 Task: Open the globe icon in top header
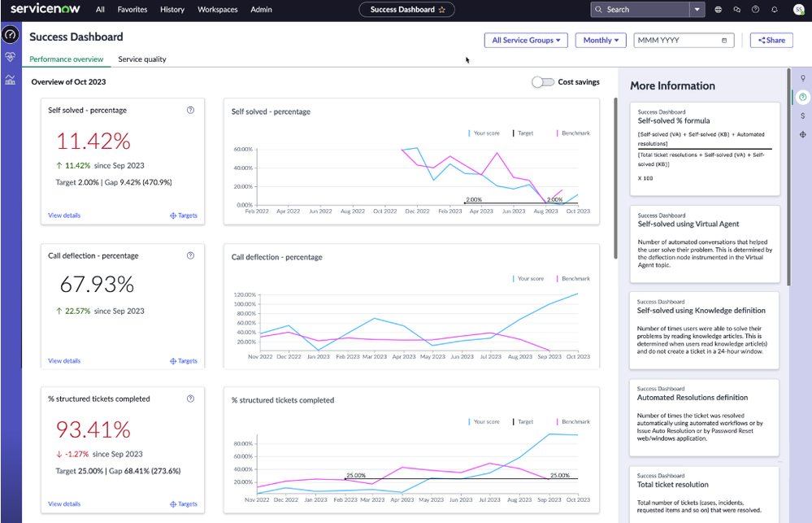(719, 10)
